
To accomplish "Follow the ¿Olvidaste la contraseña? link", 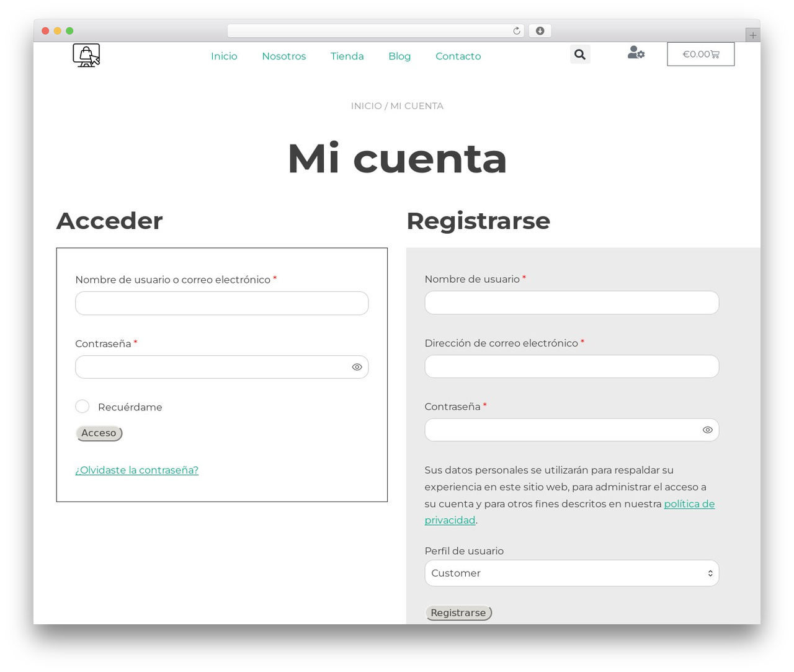I will click(x=136, y=470).
